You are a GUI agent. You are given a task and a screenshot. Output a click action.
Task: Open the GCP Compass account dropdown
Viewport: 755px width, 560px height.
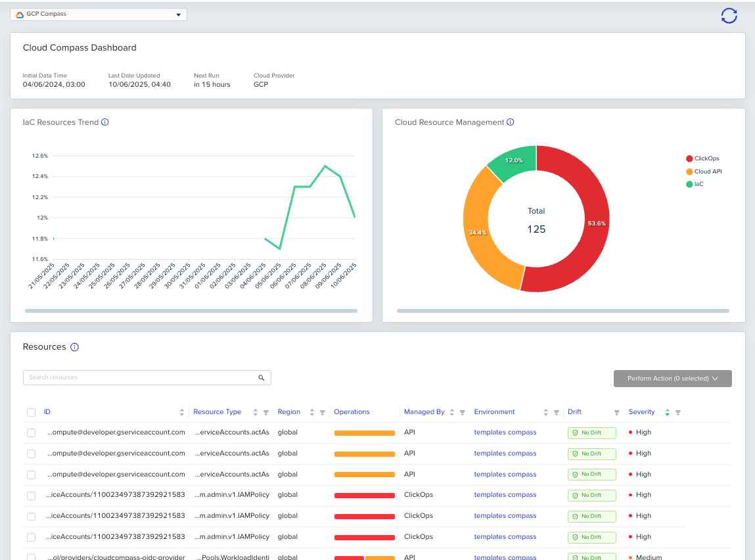(99, 14)
